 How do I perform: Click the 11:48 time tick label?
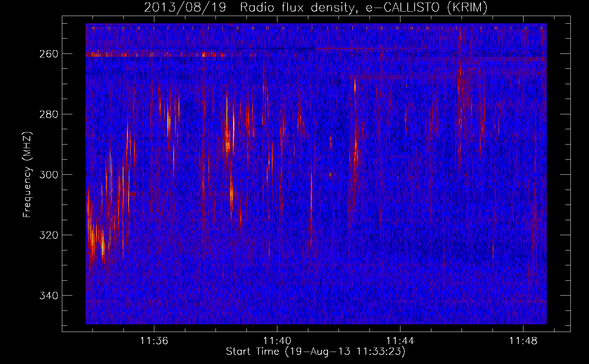[x=523, y=341]
